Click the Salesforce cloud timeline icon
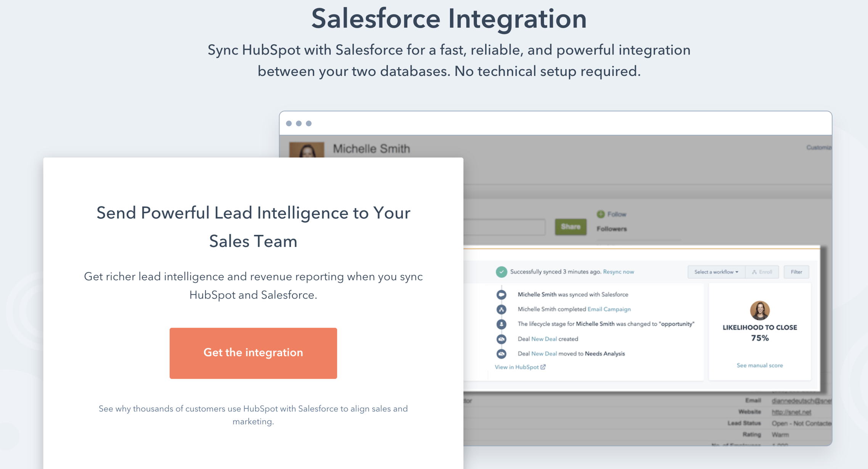Screen dimensions: 868x469 coord(501,294)
